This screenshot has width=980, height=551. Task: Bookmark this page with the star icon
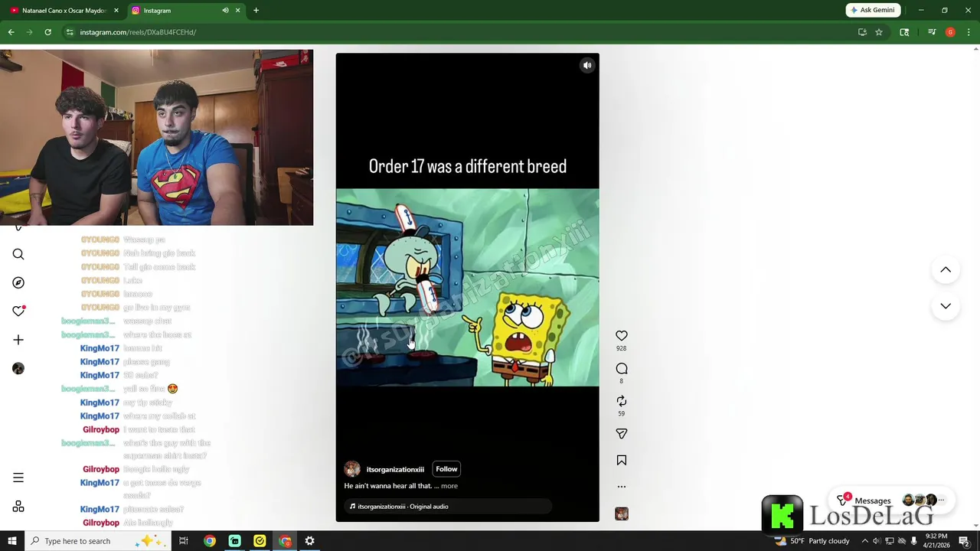pos(879,32)
